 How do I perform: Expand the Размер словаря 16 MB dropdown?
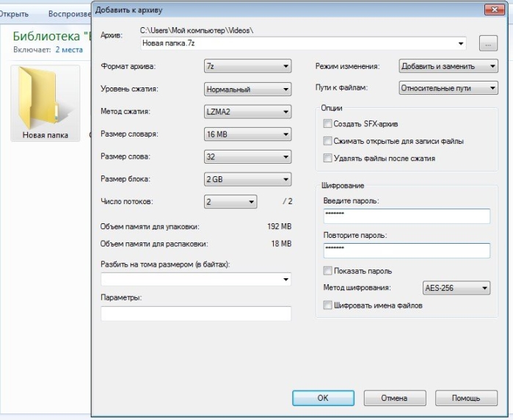247,134
